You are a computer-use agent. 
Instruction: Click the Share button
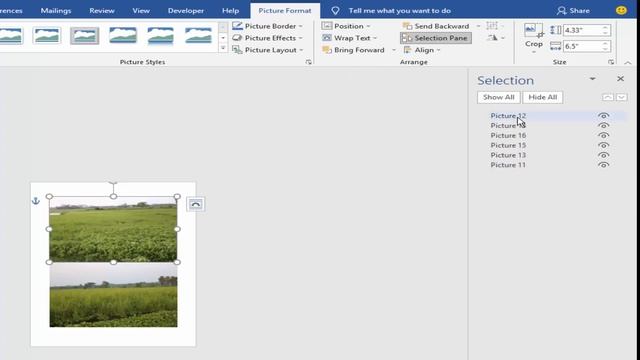(573, 11)
